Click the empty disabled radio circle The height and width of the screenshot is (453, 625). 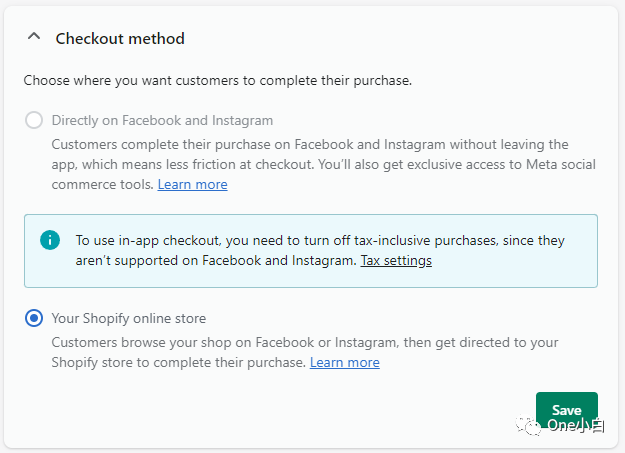point(34,120)
